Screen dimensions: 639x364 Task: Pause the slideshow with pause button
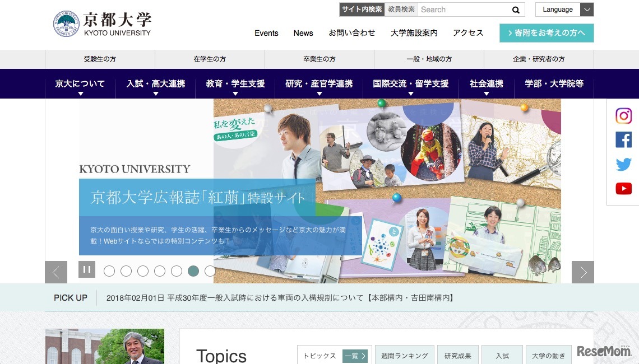87,269
